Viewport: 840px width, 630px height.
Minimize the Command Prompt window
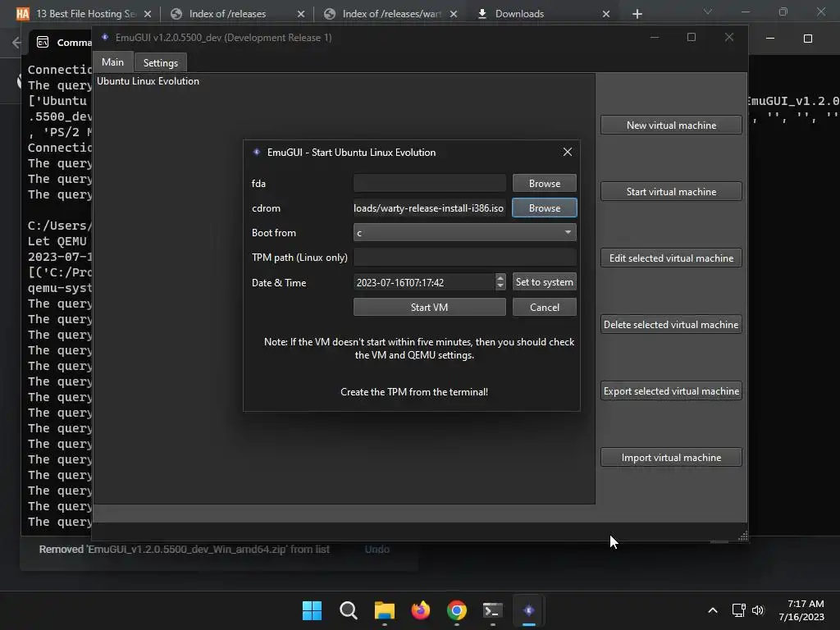[x=769, y=39]
